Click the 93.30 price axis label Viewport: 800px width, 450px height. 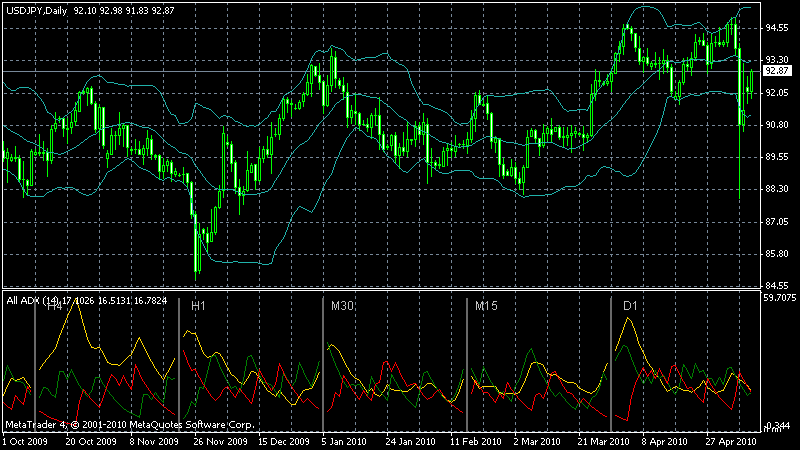(777, 60)
